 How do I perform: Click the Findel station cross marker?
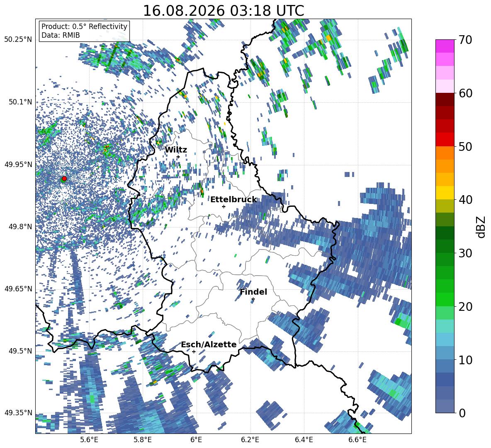[253, 299]
